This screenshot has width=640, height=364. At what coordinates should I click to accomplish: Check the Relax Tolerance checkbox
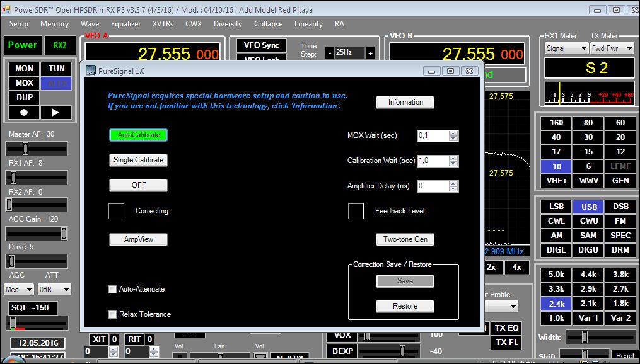112,314
